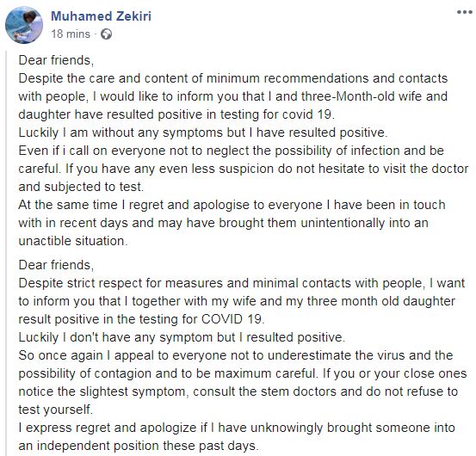Open Muhamed Zekiri's profile picture
476x456 pixels.
tap(24, 25)
